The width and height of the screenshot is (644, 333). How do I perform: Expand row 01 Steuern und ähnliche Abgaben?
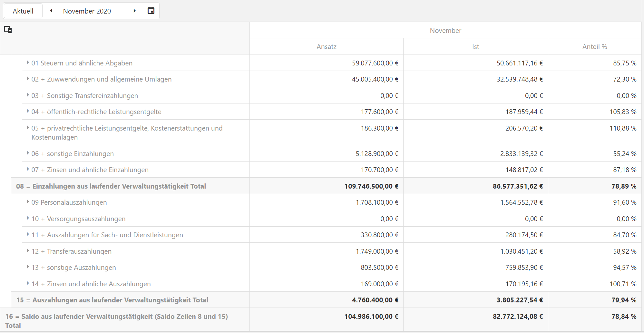pos(28,62)
